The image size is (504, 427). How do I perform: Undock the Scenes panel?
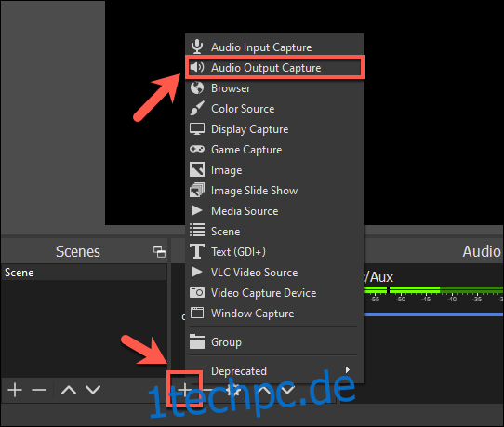[159, 251]
